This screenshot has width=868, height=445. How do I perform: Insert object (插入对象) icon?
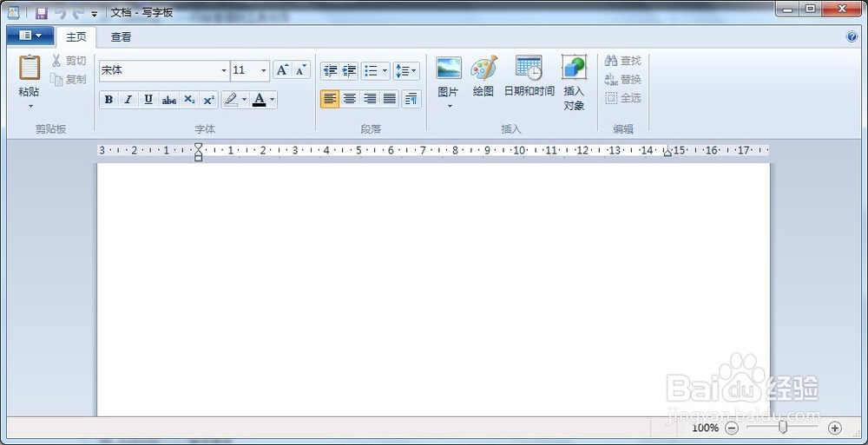click(574, 68)
